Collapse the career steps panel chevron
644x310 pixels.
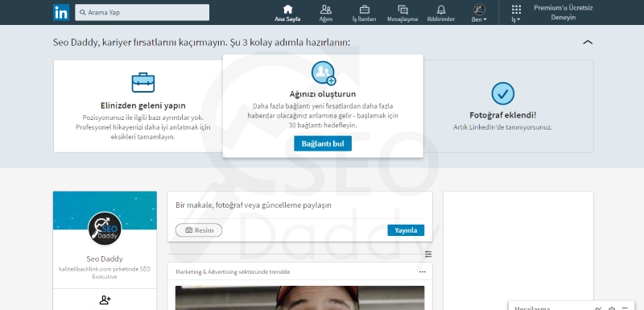588,42
